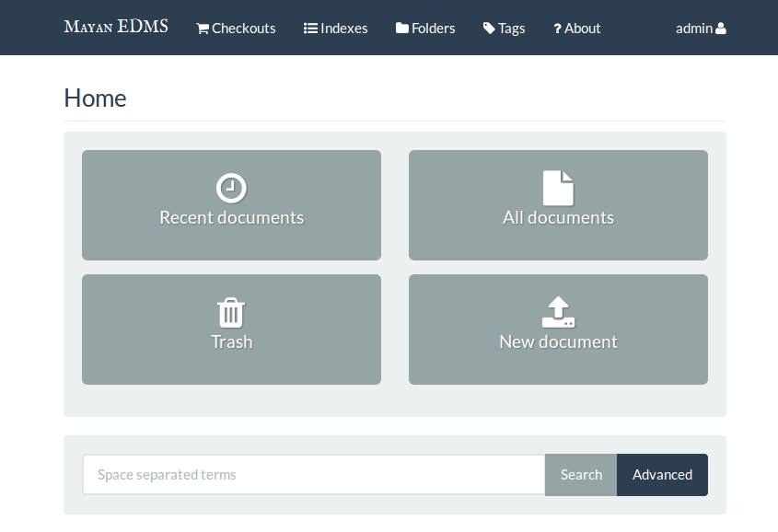Viewport: 778px width, 532px height.
Task: Click the trash can icon
Action: [231, 312]
